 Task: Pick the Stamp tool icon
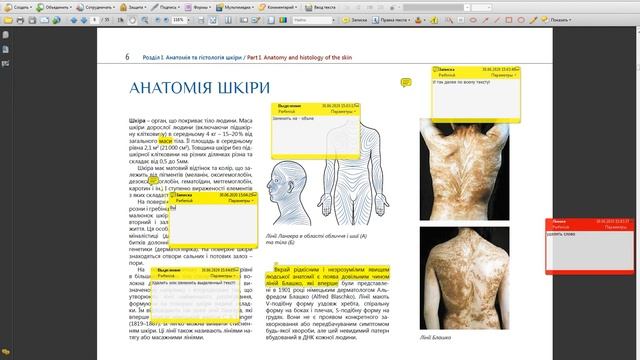pyautogui.click(x=418, y=20)
